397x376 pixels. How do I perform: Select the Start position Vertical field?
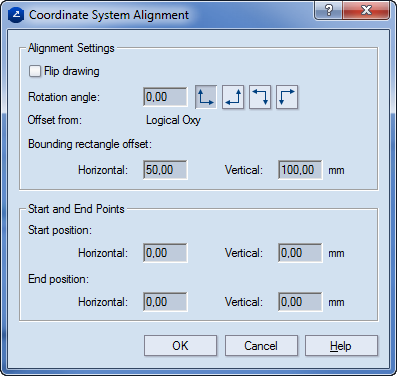coord(300,253)
